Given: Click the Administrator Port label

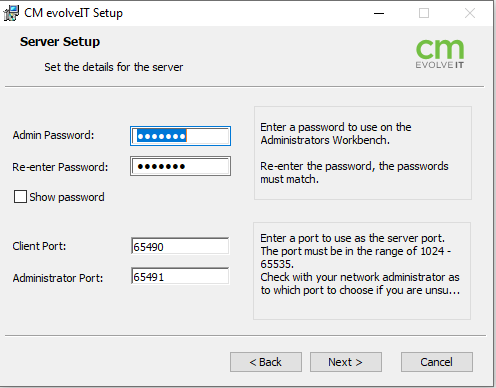Looking at the screenshot, I should (x=58, y=278).
